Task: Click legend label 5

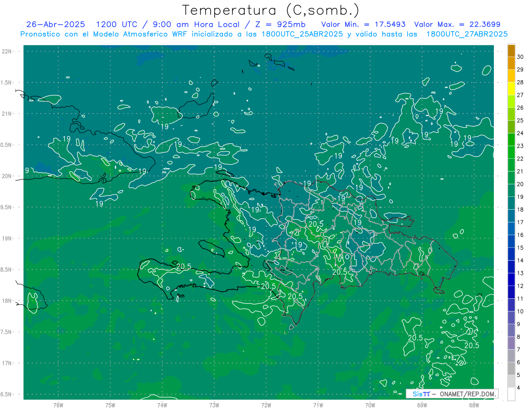Action: [x=519, y=375]
